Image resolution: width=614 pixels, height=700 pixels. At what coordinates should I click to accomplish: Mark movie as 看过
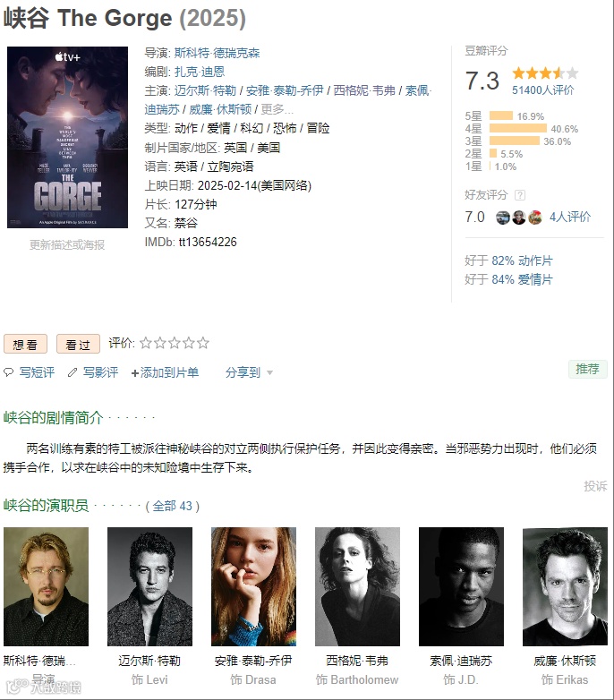pyautogui.click(x=78, y=345)
